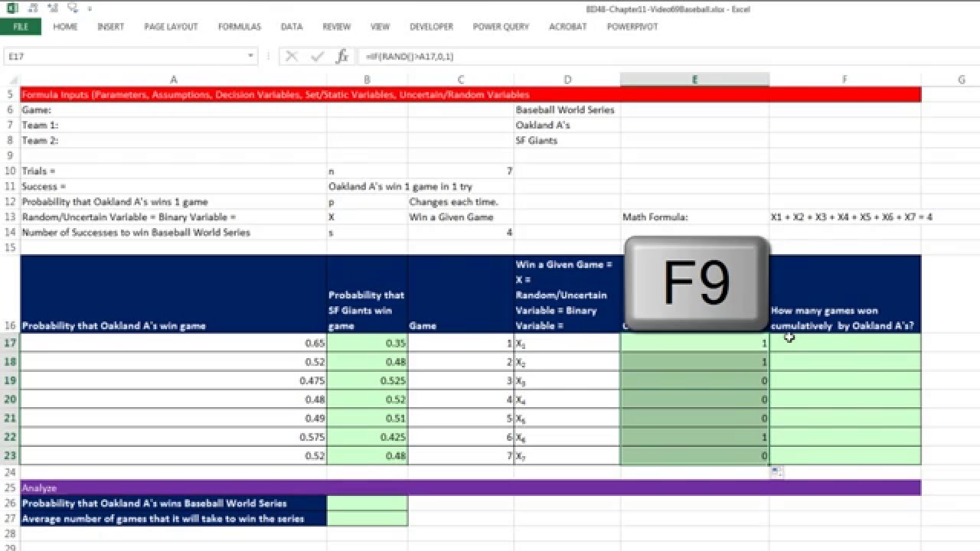
Task: Select column A header
Action: click(174, 80)
